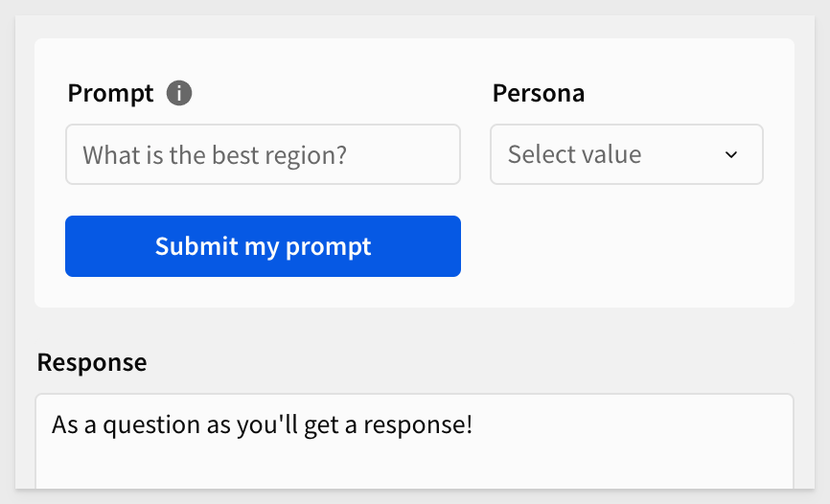Click the Persona label
The image size is (830, 504).
539,93
